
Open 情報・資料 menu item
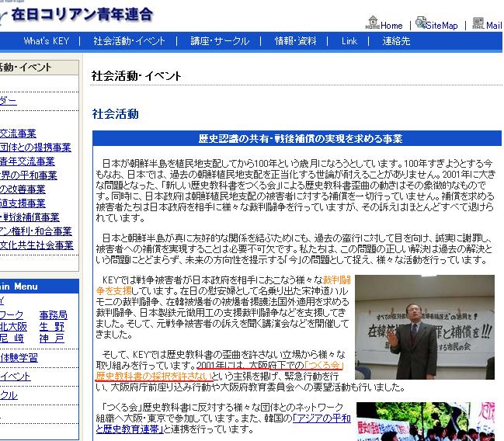tap(295, 41)
